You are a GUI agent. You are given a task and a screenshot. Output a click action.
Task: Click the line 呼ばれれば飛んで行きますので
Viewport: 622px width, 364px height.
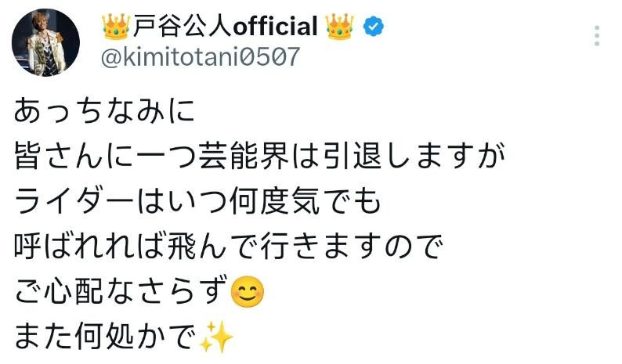click(x=228, y=246)
